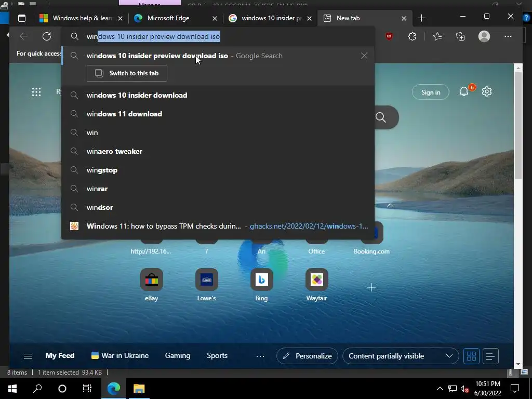Screen dimensions: 532x399
Task: Open the app launcher grid icon
Action: pos(36,92)
